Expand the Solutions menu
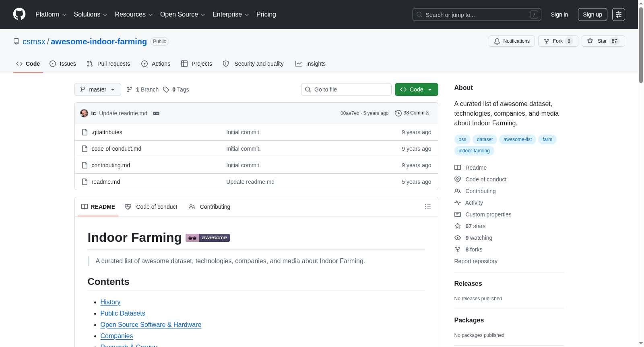The height and width of the screenshot is (347, 644). click(91, 15)
